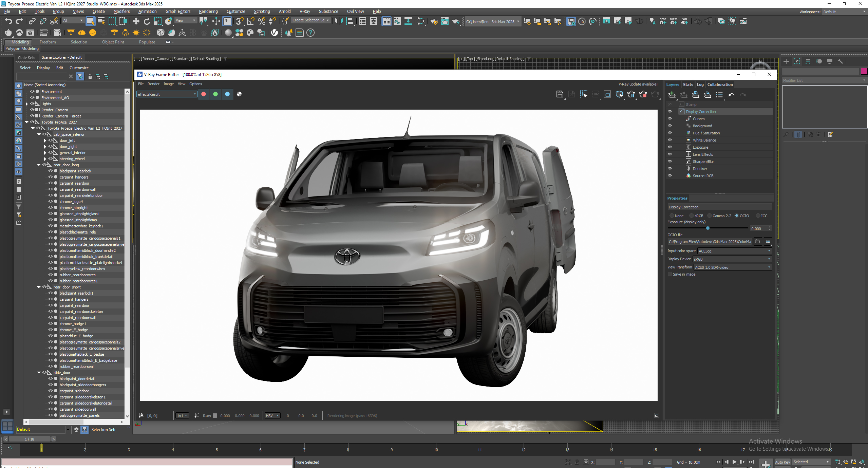Open the Image menu in V-Ray Frame Buffer
This screenshot has height=468, width=868.
(x=169, y=84)
